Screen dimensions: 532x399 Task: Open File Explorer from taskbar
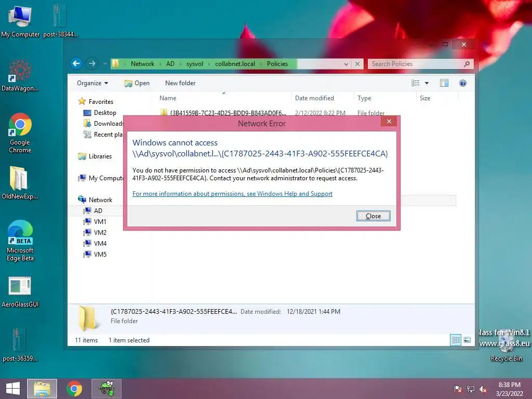(42, 389)
